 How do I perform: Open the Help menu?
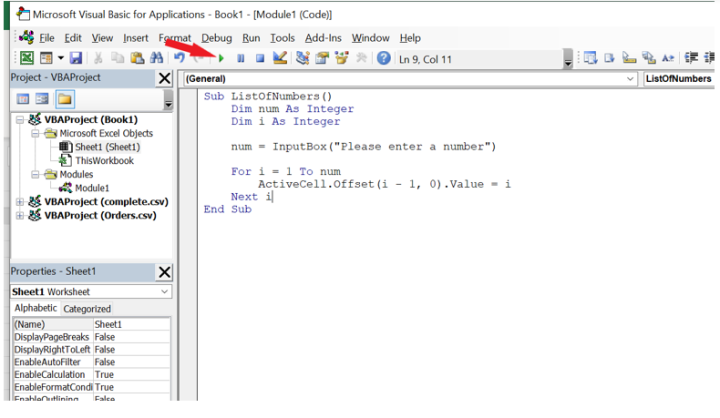point(410,38)
